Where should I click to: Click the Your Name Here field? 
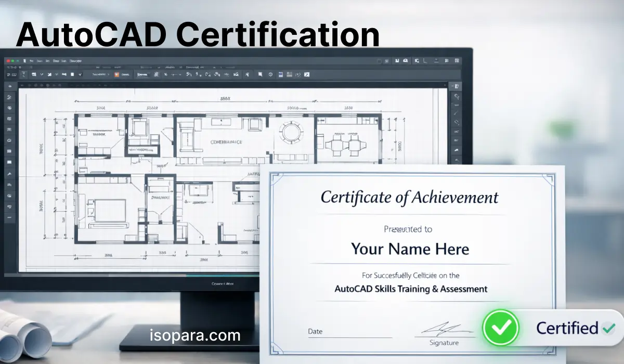[410, 249]
